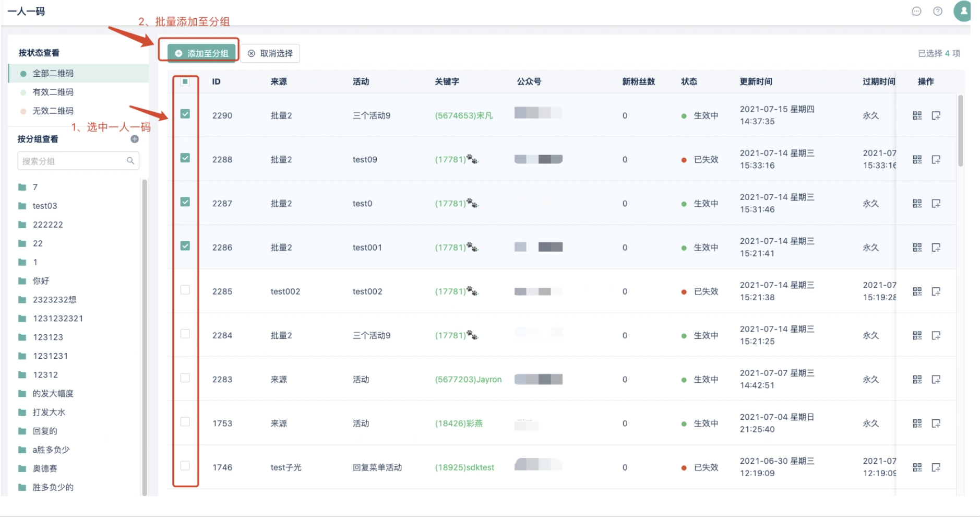Check the checkbox for row 1746
The height and width of the screenshot is (517, 980).
[x=185, y=465]
